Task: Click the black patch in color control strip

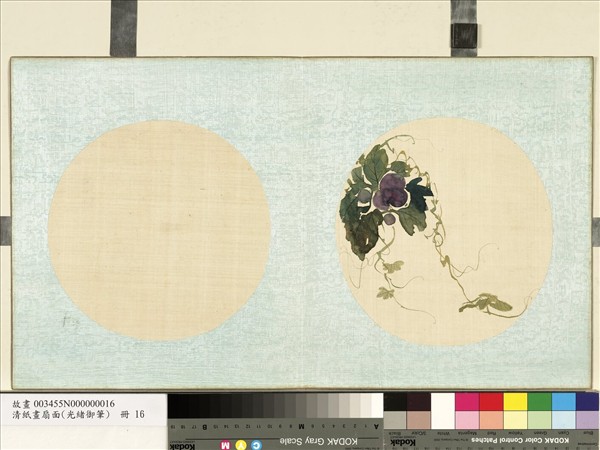Action: tap(395, 402)
